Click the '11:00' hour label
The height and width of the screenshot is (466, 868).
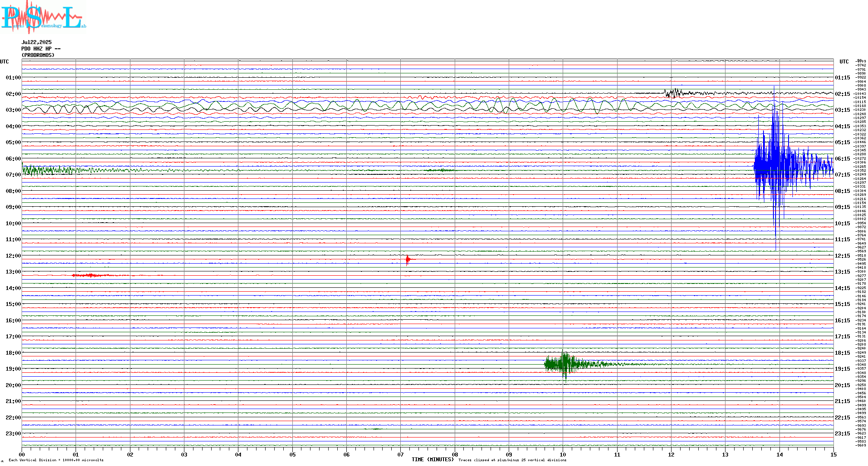tap(13, 239)
